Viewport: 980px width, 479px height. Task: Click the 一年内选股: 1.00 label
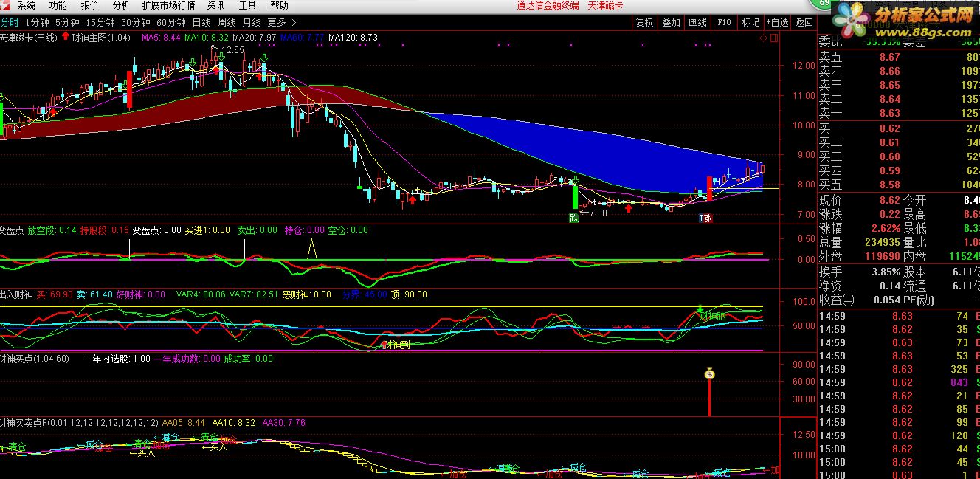(117, 359)
